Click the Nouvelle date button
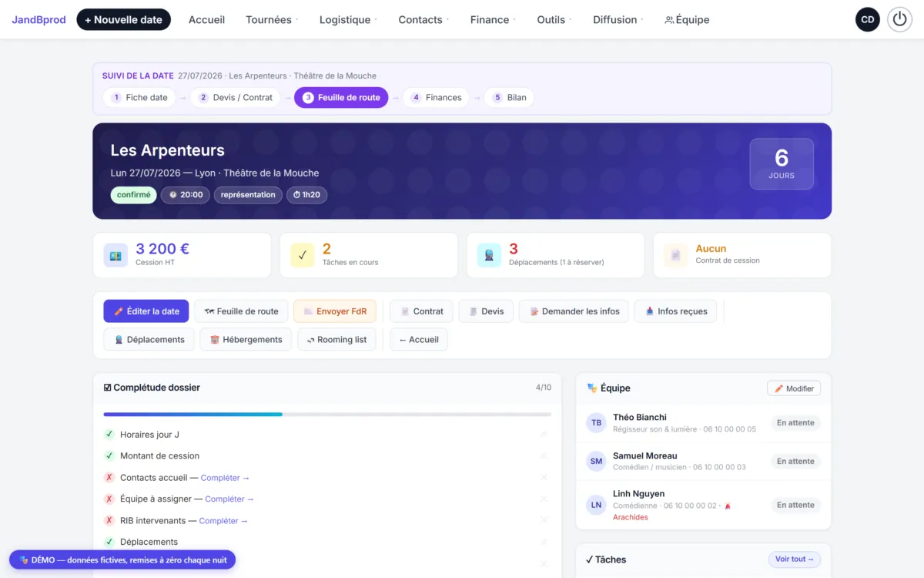The width and height of the screenshot is (924, 578). [x=124, y=20]
